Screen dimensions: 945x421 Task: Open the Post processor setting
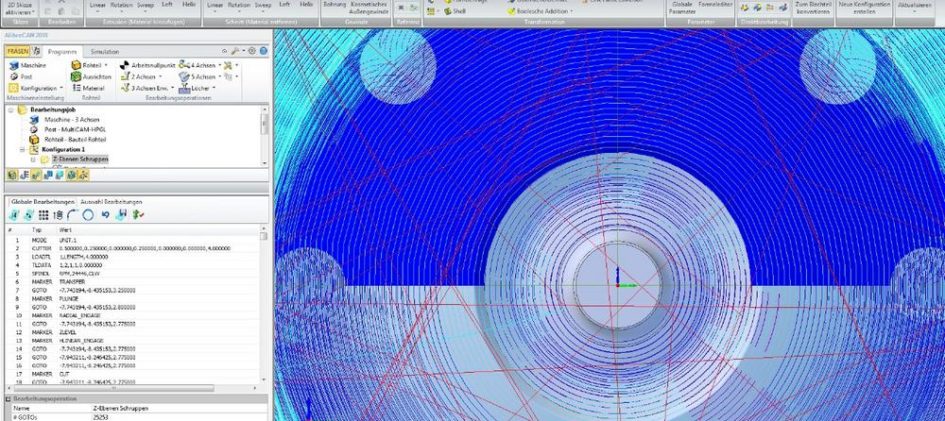tap(21, 76)
